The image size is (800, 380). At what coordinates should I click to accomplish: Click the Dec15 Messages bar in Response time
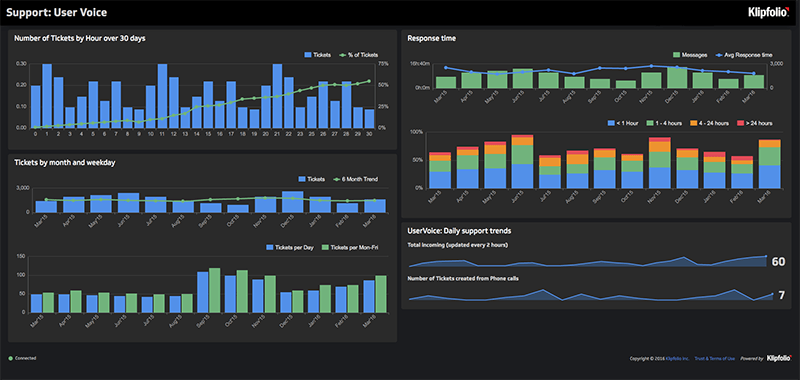coord(677,78)
